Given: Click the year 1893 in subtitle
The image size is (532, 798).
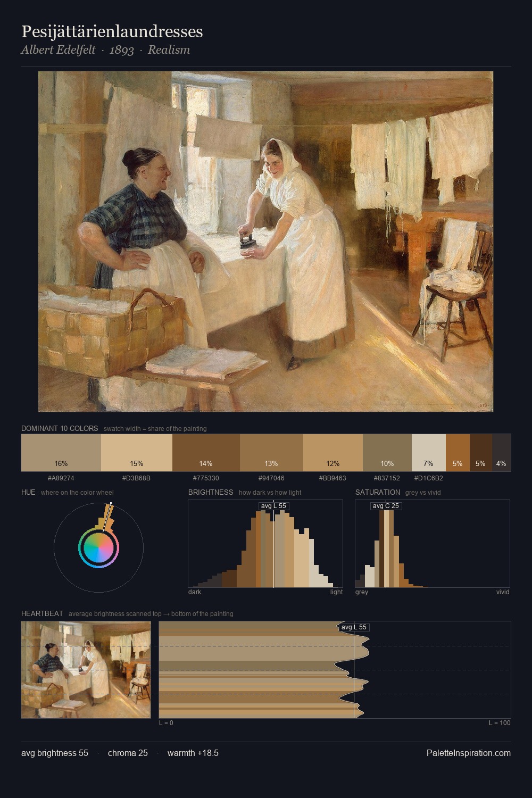Looking at the screenshot, I should [x=121, y=50].
